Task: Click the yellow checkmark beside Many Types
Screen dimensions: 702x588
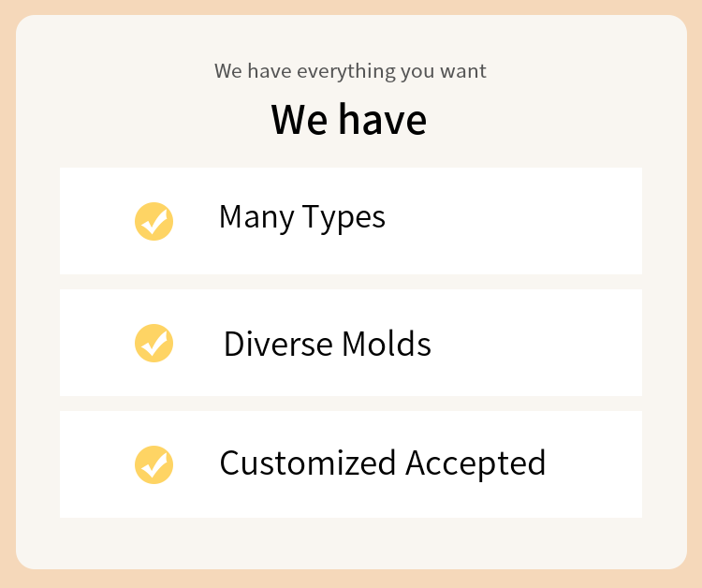Action: 154,221
